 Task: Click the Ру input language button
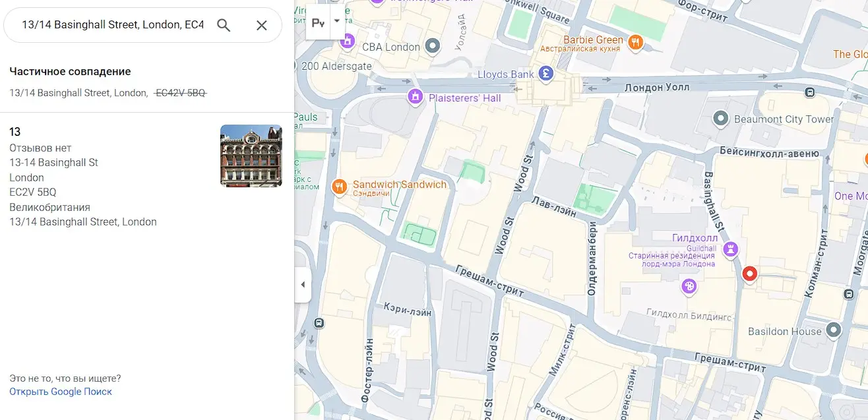(318, 23)
